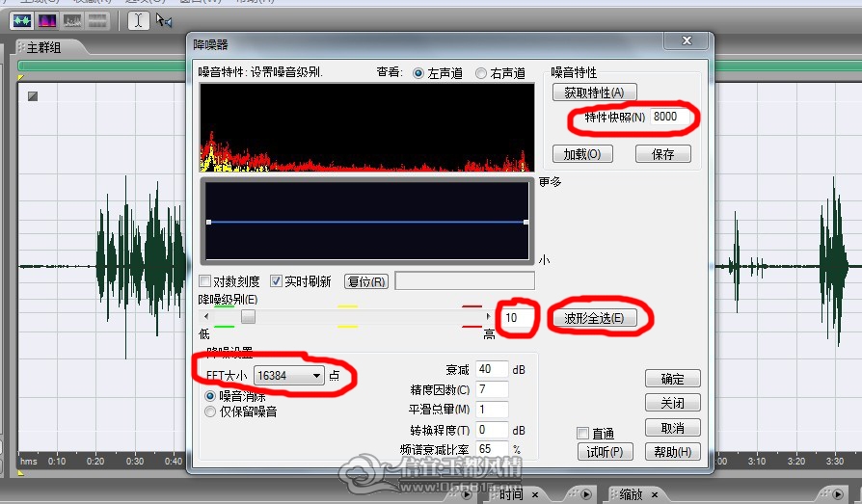This screenshot has width=862, height=504.
Task: Click the small gray square in the waveform panel
Action: [x=33, y=96]
